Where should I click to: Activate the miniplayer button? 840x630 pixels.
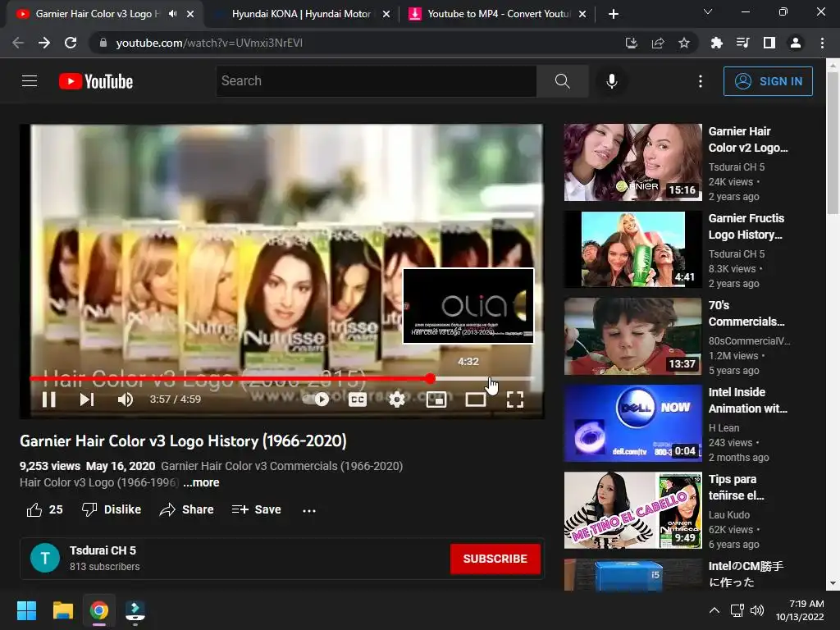(436, 399)
